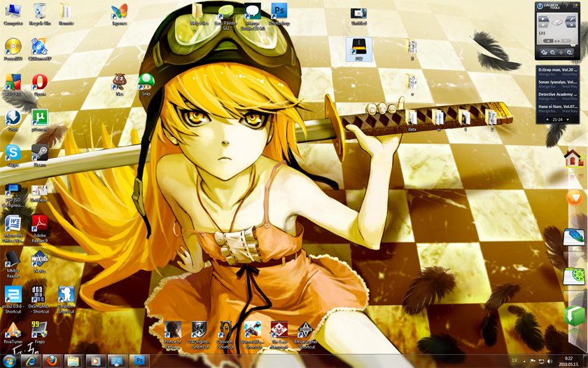588x368 pixels.
Task: Open Daemon Tools gadget wrench settings
Action: click(x=570, y=19)
